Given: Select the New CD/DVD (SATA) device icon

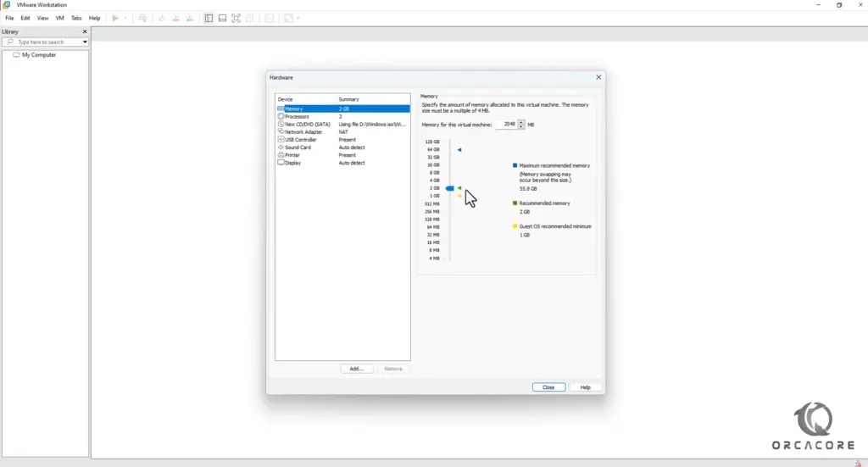Looking at the screenshot, I should tap(281, 125).
